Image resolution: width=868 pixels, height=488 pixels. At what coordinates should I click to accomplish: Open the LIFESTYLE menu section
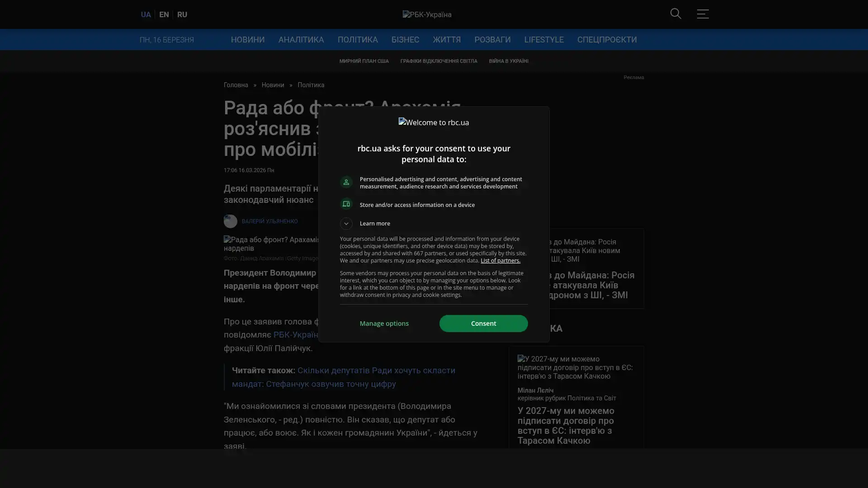[x=544, y=40]
